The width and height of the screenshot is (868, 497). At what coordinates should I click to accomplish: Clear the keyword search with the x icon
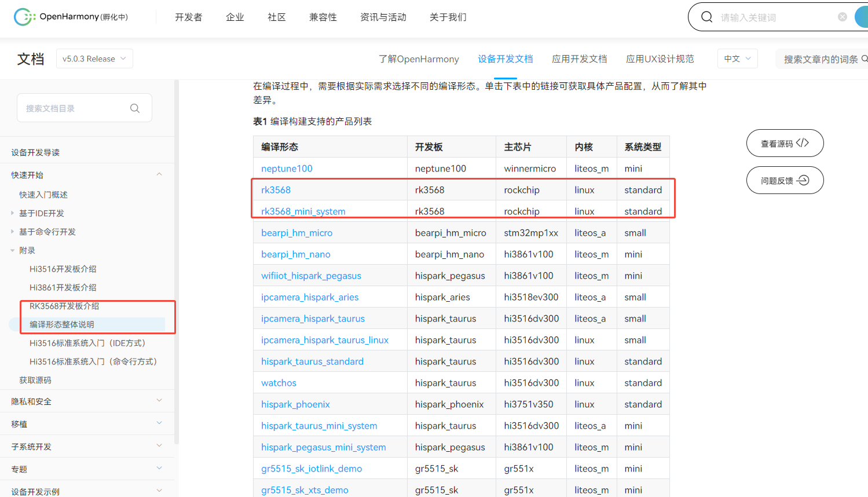tap(843, 17)
